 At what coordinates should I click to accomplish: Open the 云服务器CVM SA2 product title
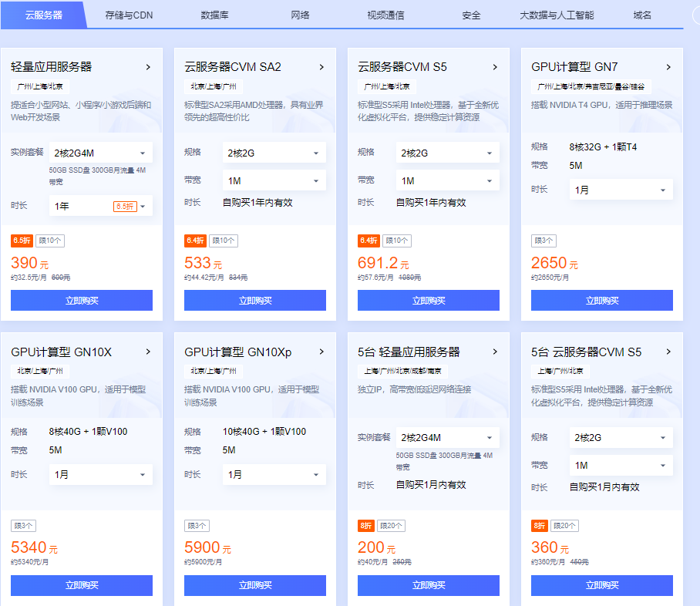[233, 67]
